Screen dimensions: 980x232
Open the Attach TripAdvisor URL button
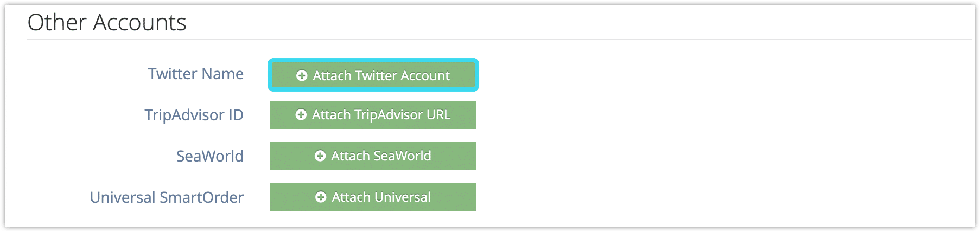(373, 115)
